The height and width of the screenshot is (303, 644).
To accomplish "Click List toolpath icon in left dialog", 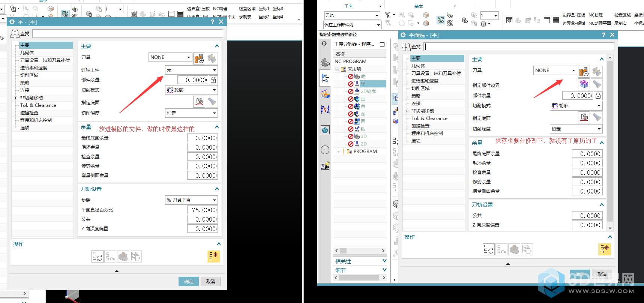I will [x=136, y=256].
